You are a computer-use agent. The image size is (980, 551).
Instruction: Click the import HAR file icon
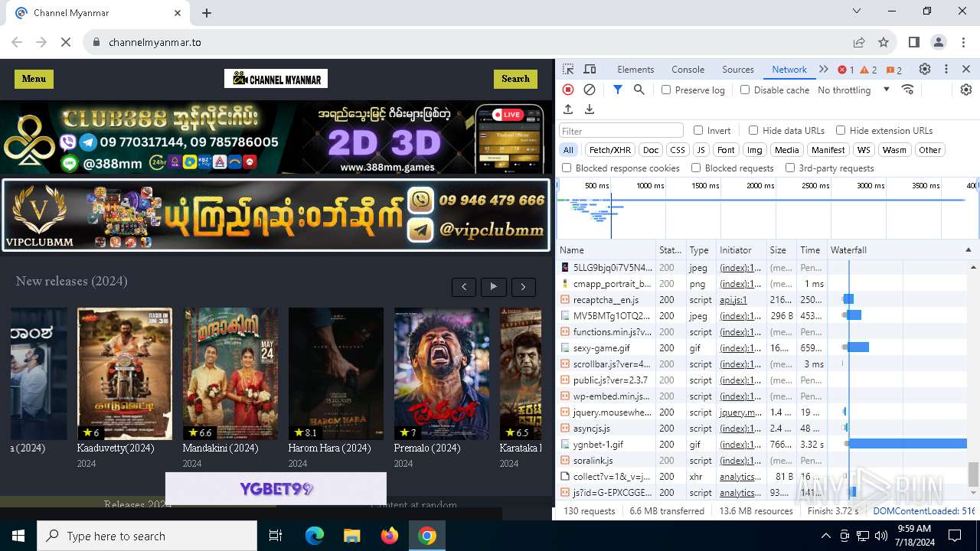coord(568,109)
